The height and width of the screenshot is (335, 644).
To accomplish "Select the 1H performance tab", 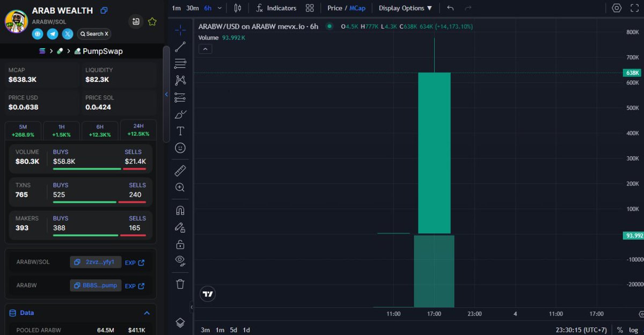I will [x=61, y=130].
